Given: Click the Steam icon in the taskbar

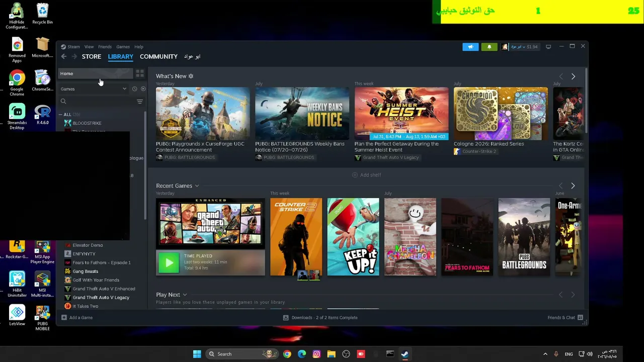Looking at the screenshot, I should 405,354.
